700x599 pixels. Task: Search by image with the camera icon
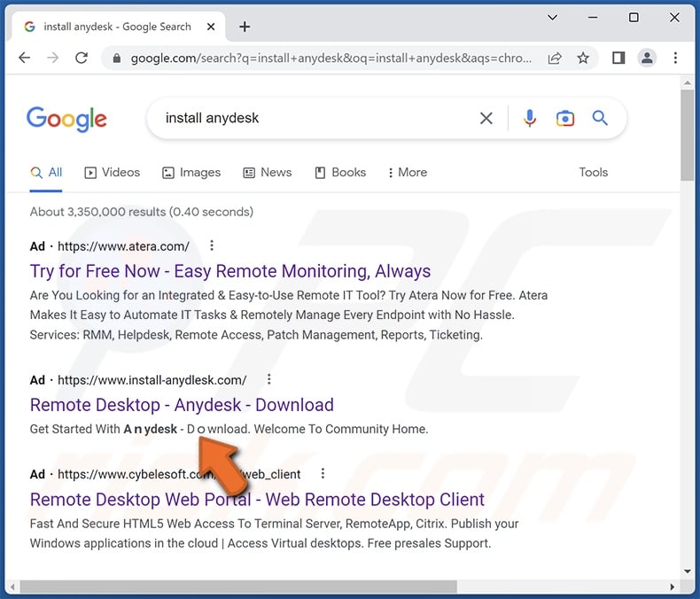tap(565, 118)
